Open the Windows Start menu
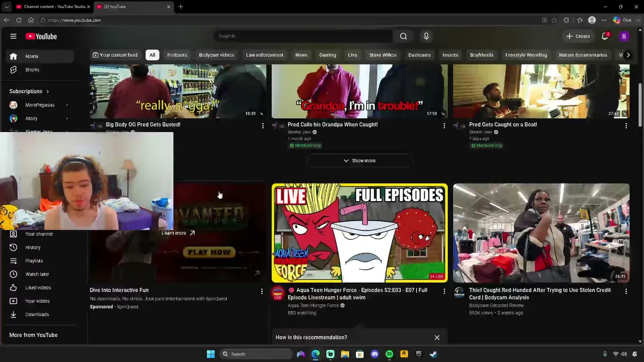This screenshot has height=362, width=644. coord(211,354)
